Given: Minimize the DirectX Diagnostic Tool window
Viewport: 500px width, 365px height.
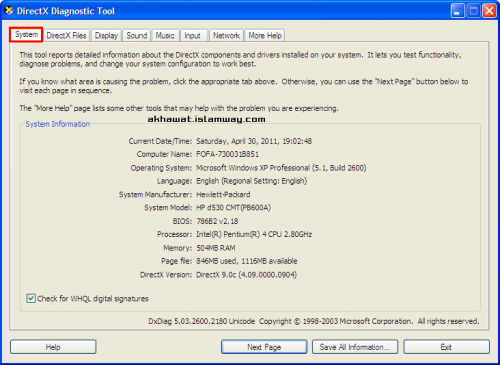Looking at the screenshot, I should point(457,11).
